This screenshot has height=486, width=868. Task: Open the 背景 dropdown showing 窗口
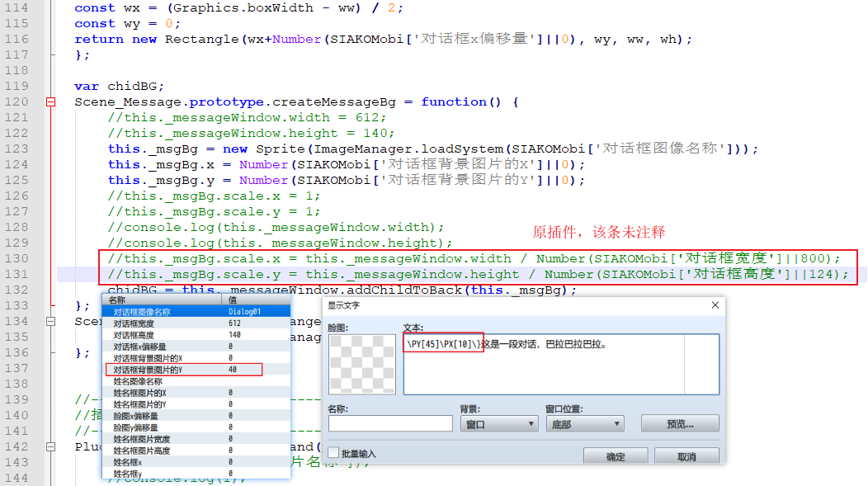click(498, 424)
